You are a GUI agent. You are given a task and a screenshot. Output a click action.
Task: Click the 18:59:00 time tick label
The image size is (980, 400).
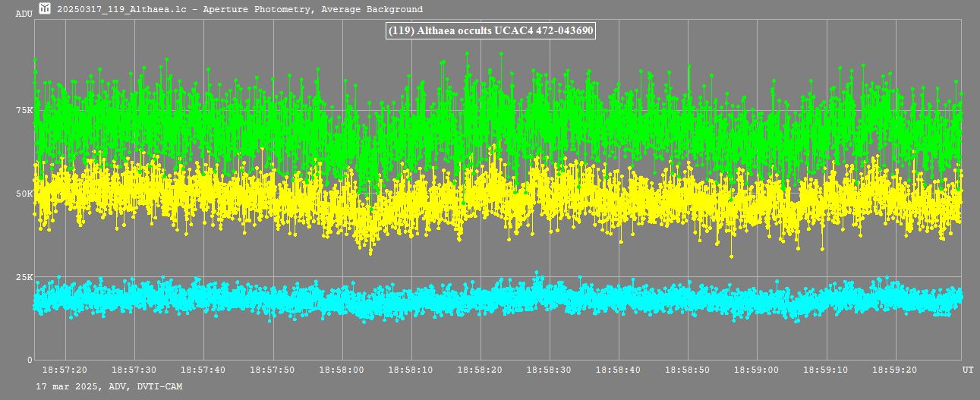tap(758, 370)
